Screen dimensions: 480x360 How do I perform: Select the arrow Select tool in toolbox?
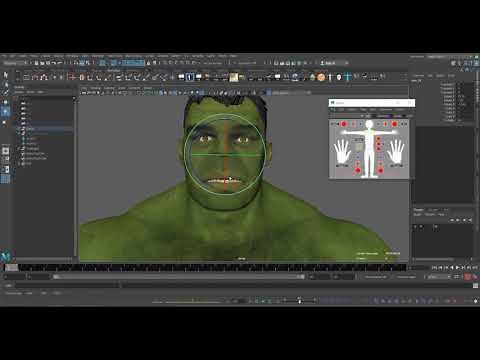tap(5, 75)
